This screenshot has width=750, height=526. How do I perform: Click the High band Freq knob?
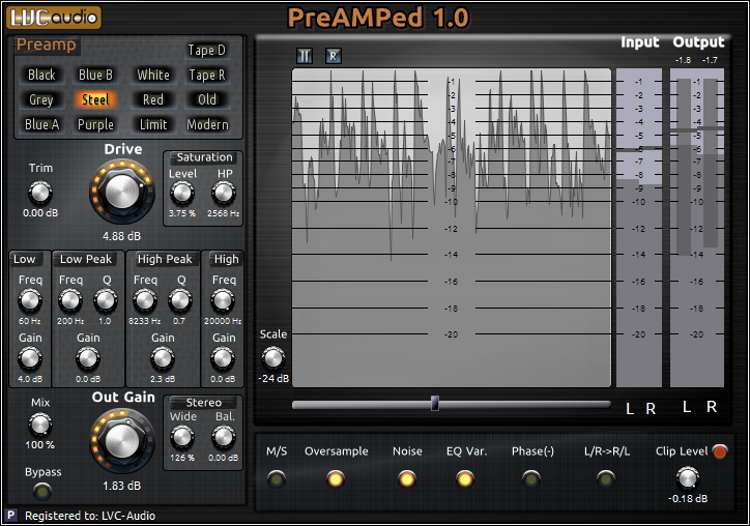coord(222,301)
